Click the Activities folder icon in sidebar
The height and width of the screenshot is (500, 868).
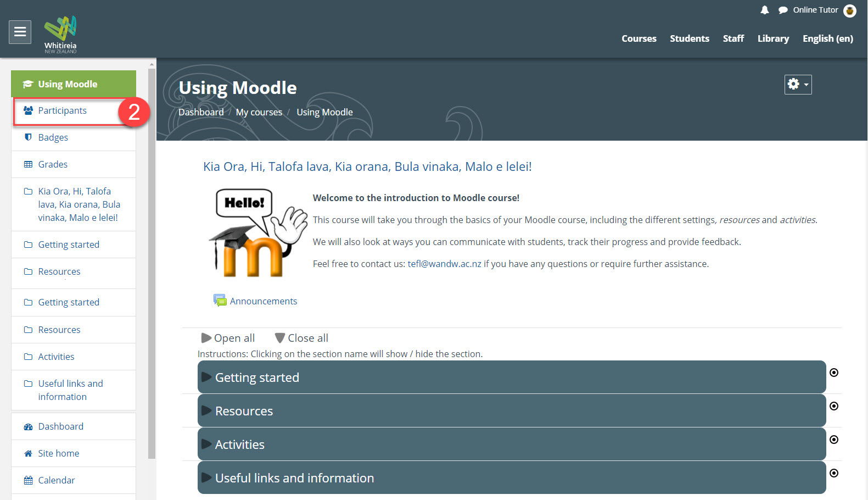[x=28, y=357]
